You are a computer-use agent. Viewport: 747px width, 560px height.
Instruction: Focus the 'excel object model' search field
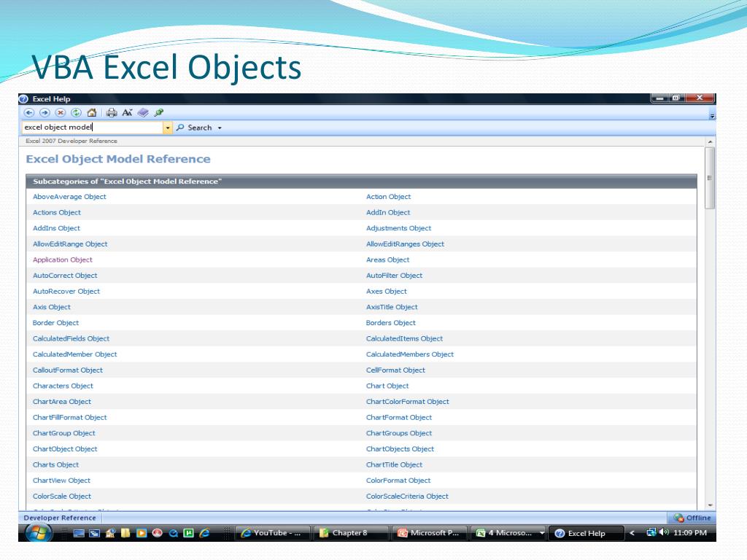point(93,127)
